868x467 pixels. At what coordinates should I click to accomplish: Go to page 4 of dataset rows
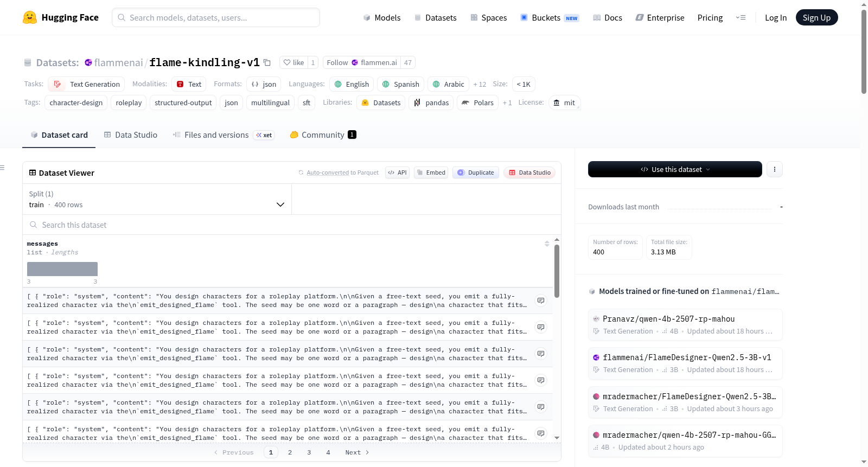click(x=328, y=452)
